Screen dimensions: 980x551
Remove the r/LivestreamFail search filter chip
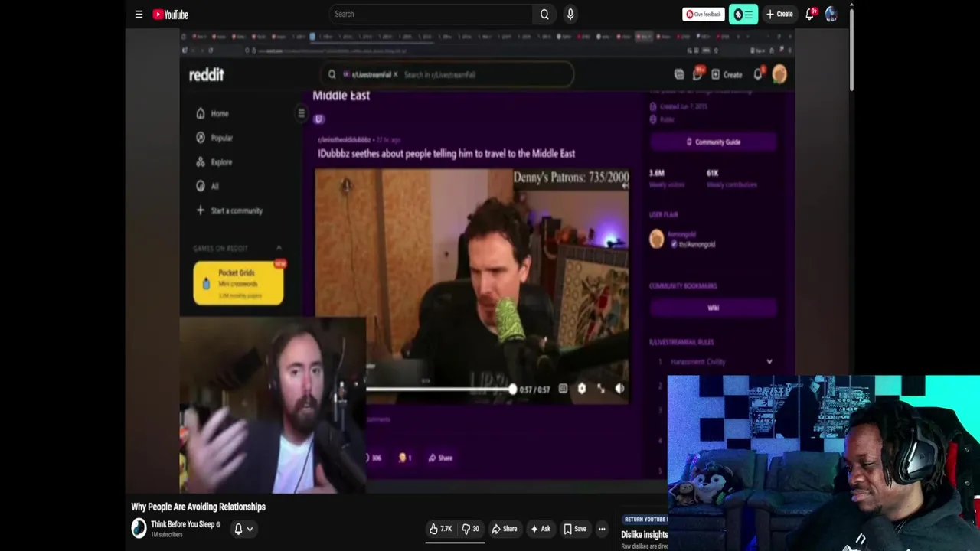coord(395,74)
